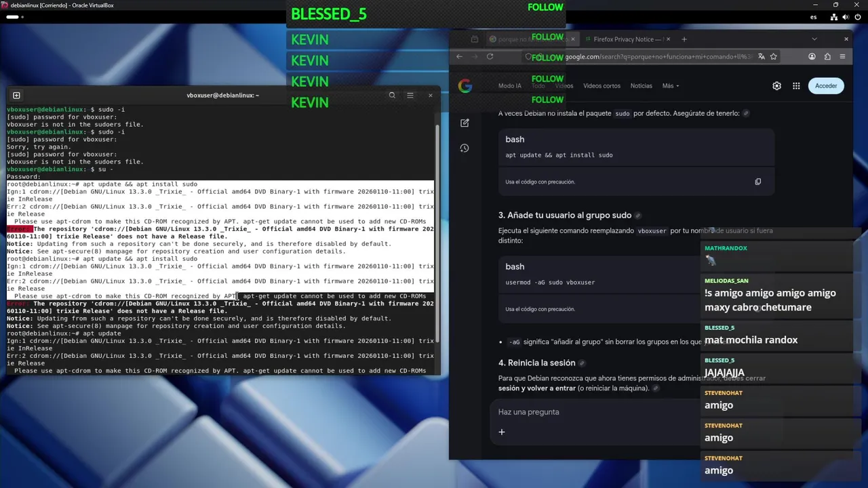The width and height of the screenshot is (868, 488).
Task: Open a new Firefox tab with plus
Action: point(684,39)
